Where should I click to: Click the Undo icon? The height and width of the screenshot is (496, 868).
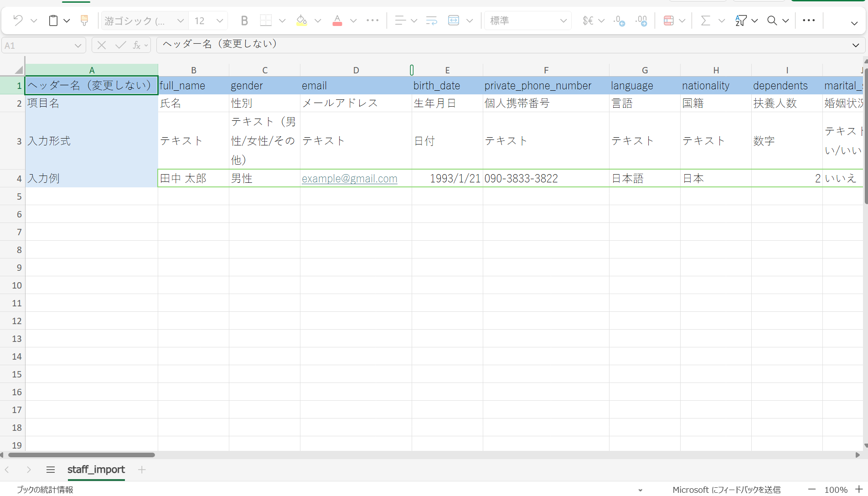pos(18,21)
